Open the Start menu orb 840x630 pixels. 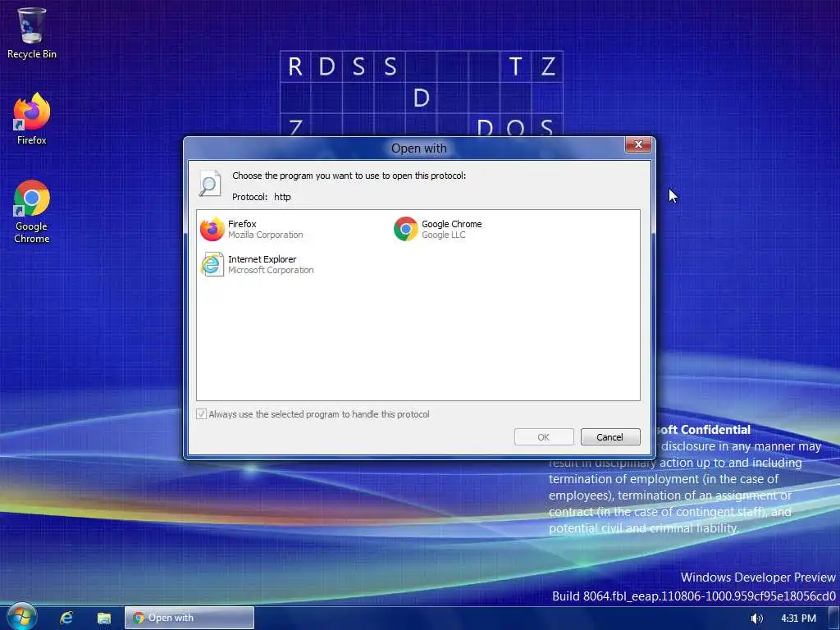pyautogui.click(x=21, y=617)
